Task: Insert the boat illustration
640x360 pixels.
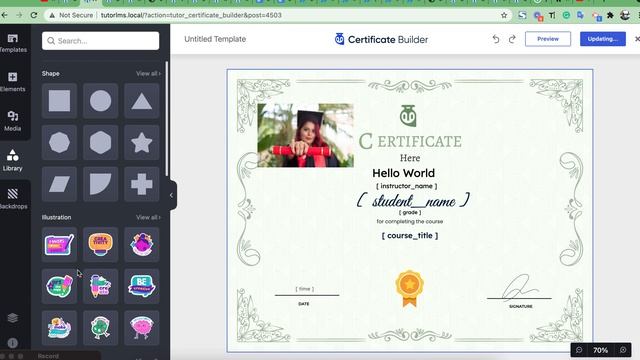Action: (60, 328)
